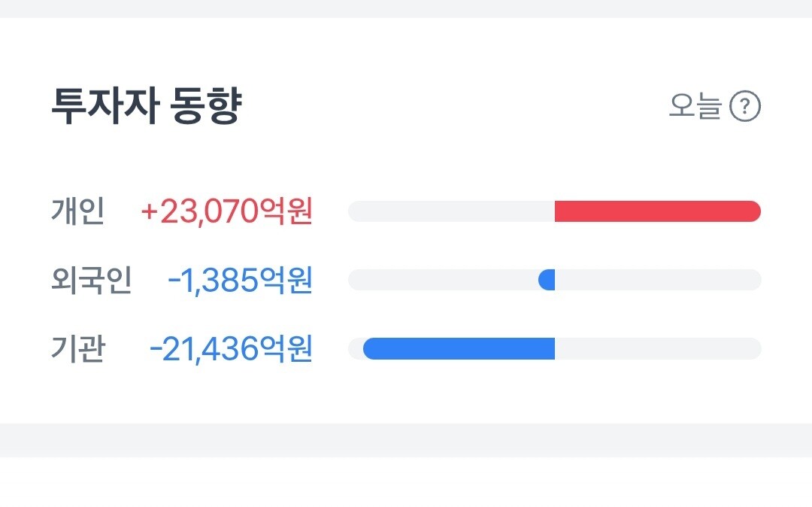Click the empty gray left half of 개인 bar

[x=451, y=211]
